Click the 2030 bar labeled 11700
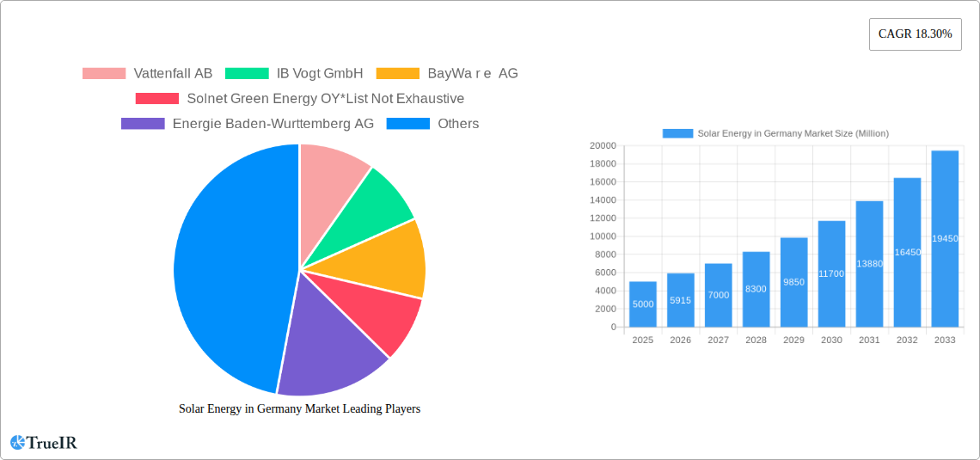 click(x=832, y=273)
